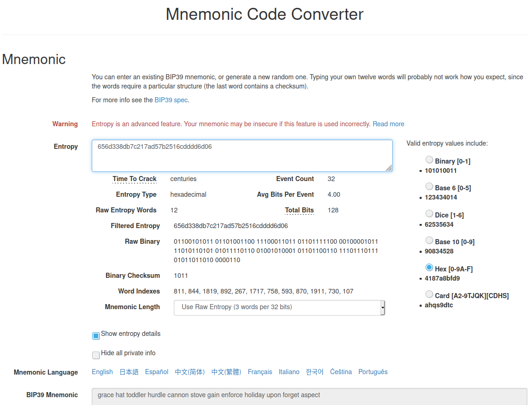Select the Binary [0-1] entropy type

point(429,159)
